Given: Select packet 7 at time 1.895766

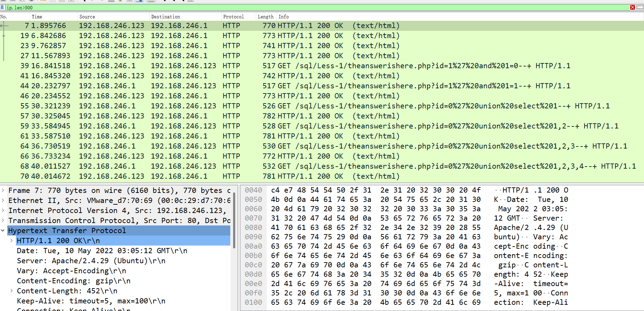Looking at the screenshot, I should (x=322, y=26).
